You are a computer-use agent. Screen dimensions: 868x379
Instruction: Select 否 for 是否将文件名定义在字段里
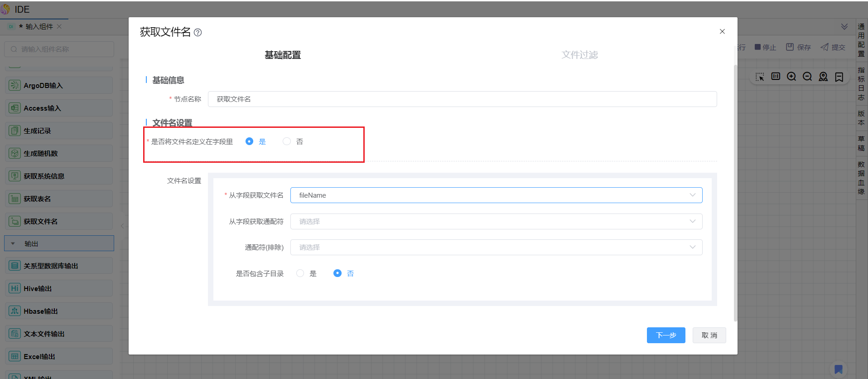point(287,141)
